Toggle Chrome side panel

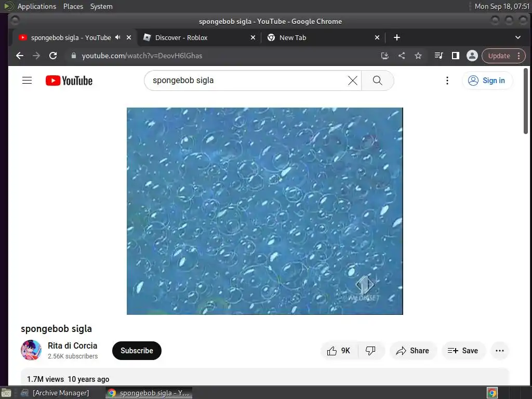click(455, 56)
